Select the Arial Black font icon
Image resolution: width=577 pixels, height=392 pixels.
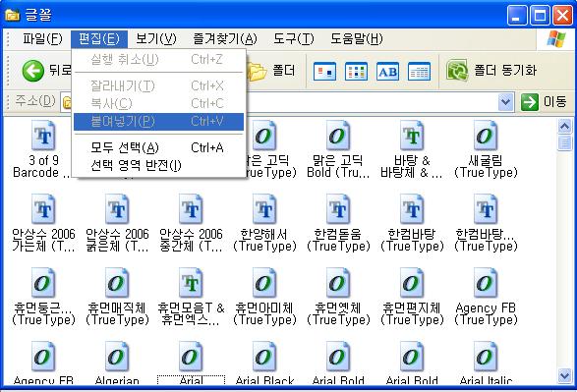tap(264, 357)
